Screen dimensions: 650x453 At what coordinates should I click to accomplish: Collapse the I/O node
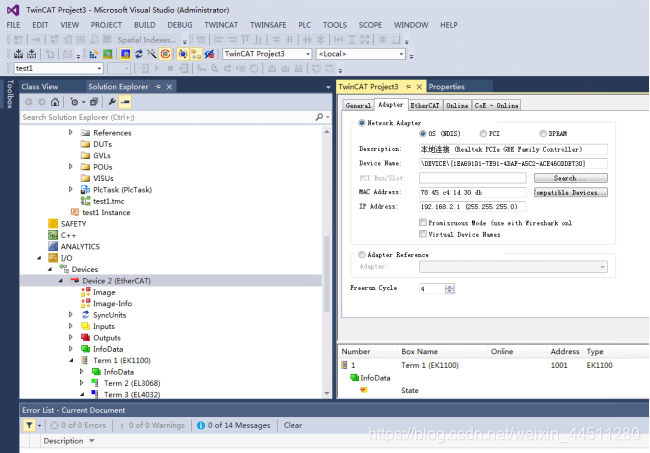point(39,258)
